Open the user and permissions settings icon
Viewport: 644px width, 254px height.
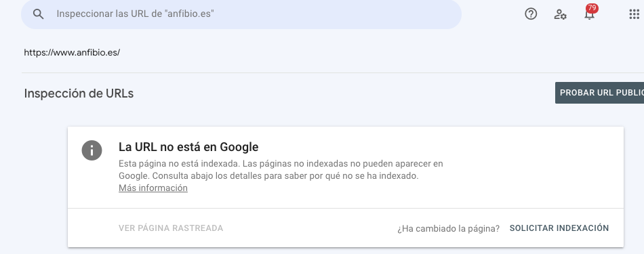tap(560, 14)
